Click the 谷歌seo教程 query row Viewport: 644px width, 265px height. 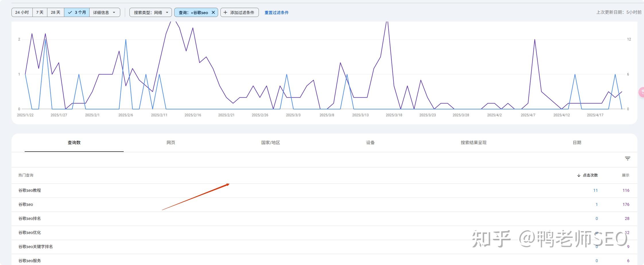[30, 190]
